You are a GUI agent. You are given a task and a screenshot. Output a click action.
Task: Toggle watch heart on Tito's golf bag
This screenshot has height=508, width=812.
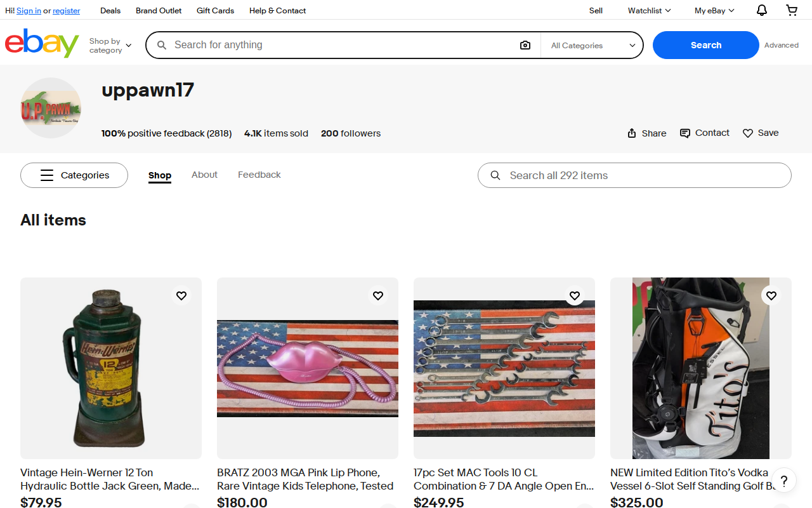pos(771,296)
